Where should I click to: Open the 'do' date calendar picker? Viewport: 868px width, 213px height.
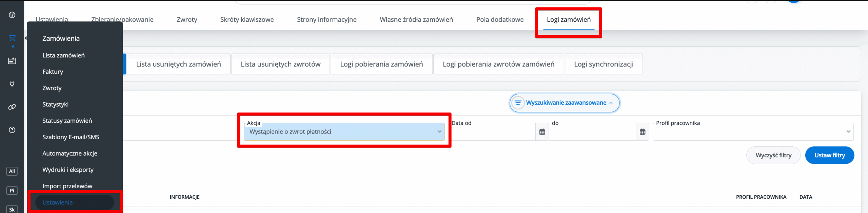tap(642, 132)
